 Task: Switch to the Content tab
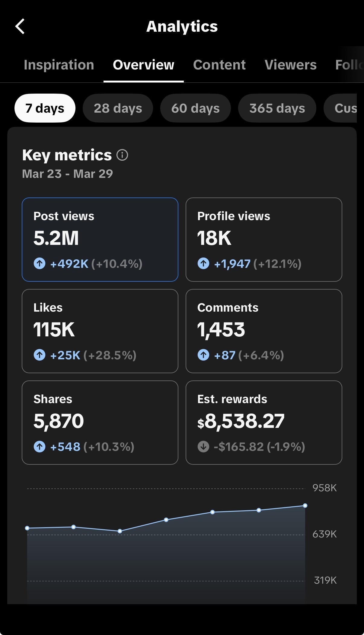click(x=219, y=65)
